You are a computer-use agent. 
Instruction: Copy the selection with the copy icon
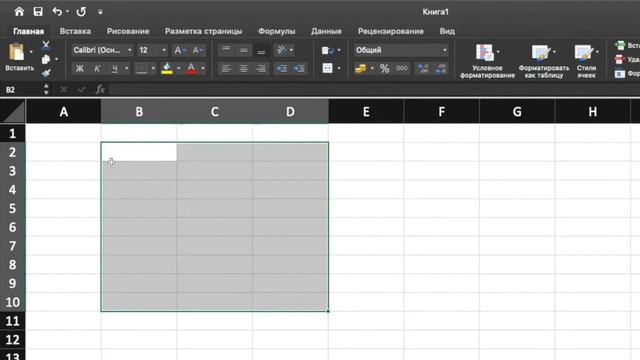[x=46, y=60]
